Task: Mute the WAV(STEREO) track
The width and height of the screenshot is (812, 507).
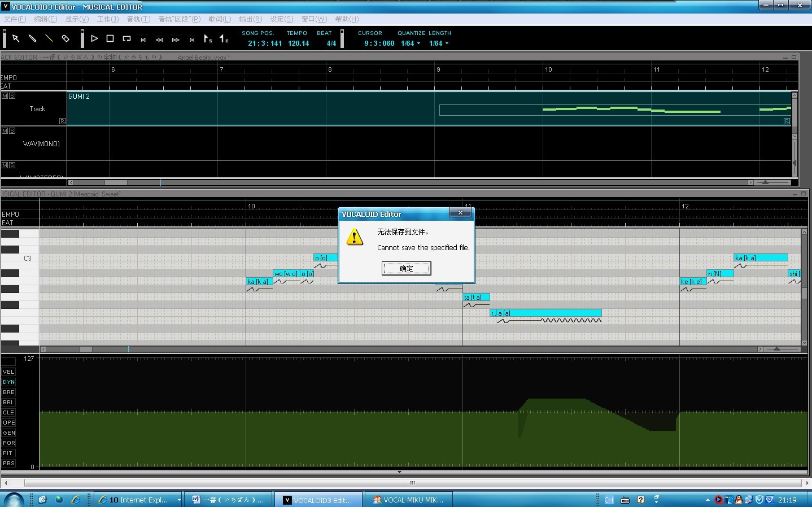Action: [x=5, y=165]
